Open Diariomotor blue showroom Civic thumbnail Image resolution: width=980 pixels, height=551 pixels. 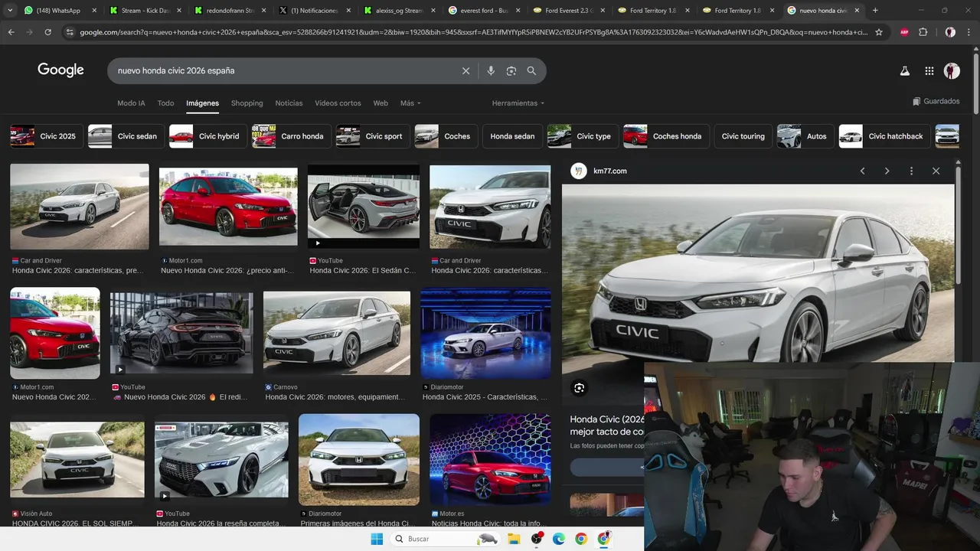coord(485,334)
